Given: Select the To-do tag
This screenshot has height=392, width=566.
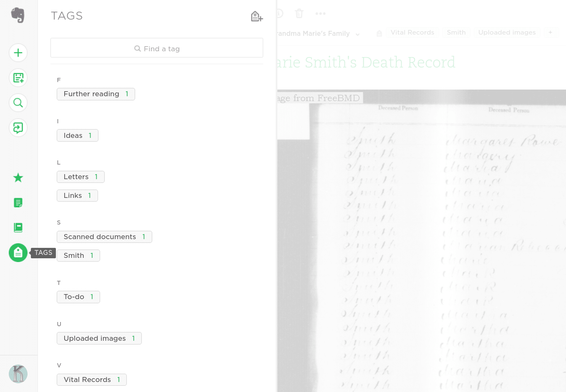Looking at the screenshot, I should coord(78,297).
